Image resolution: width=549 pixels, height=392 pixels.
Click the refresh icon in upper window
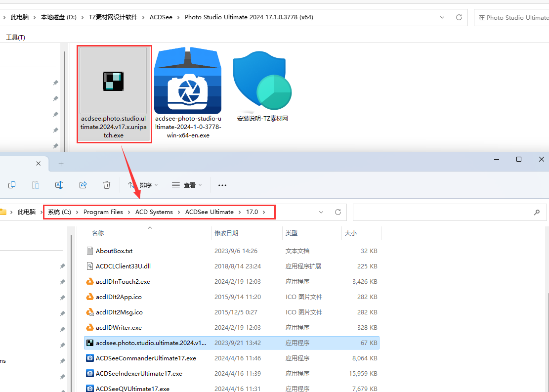point(459,17)
